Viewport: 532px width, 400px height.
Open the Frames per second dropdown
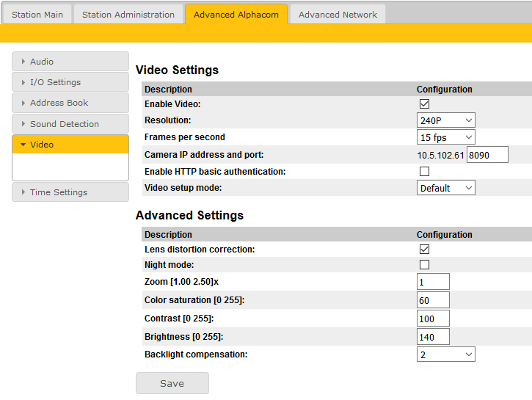click(445, 137)
